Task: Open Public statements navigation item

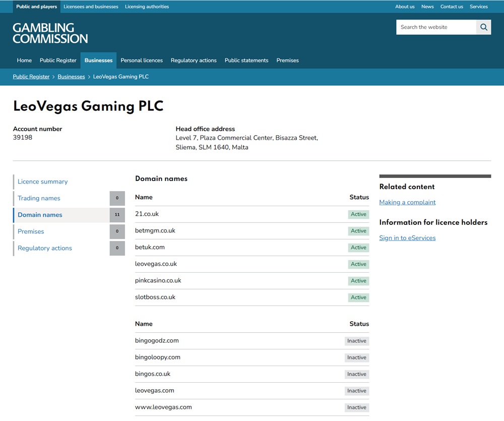Action: [x=246, y=60]
